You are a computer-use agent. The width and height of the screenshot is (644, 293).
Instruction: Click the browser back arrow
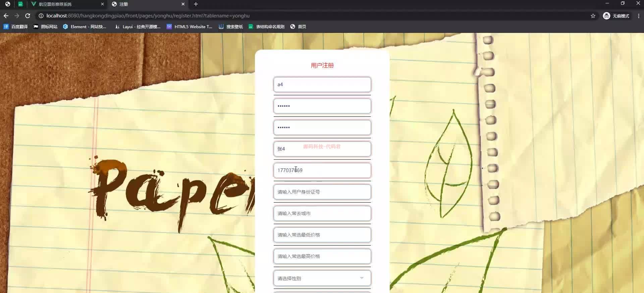pos(6,16)
